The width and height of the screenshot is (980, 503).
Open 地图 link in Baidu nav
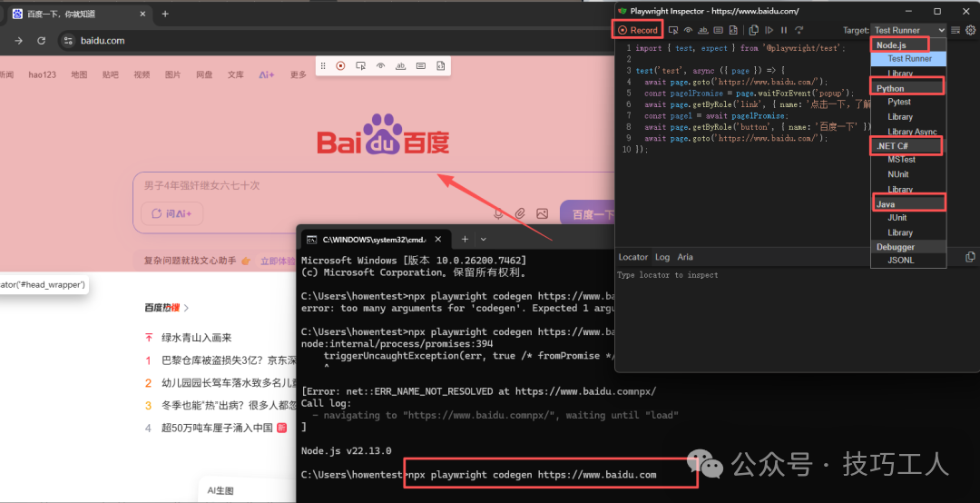79,74
